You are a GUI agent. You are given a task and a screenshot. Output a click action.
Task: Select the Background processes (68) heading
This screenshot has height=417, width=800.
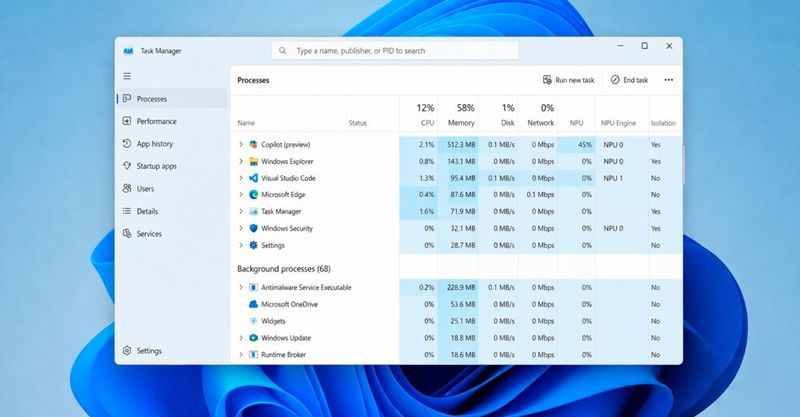click(x=284, y=269)
